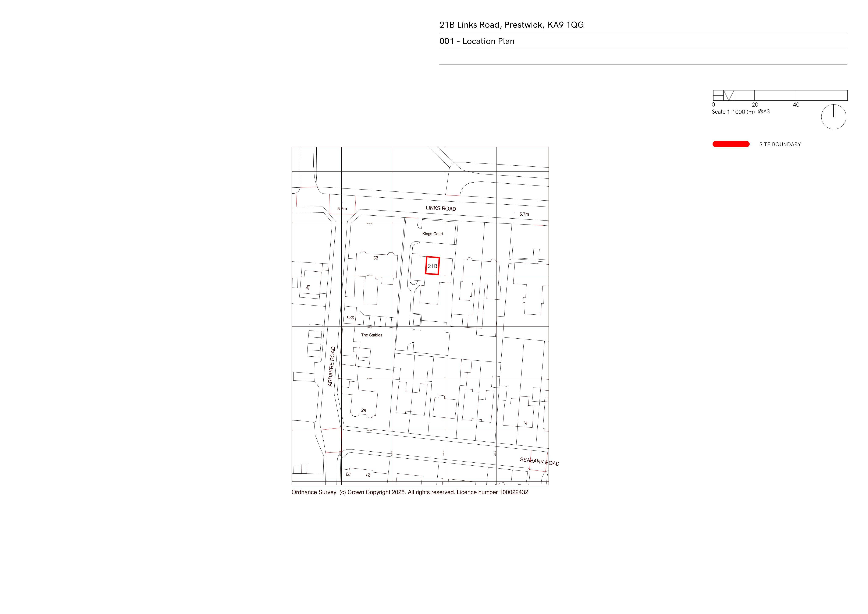868x614 pixels.
Task: Click the red SITE BOUNDARY legend swatch
Action: pos(731,144)
